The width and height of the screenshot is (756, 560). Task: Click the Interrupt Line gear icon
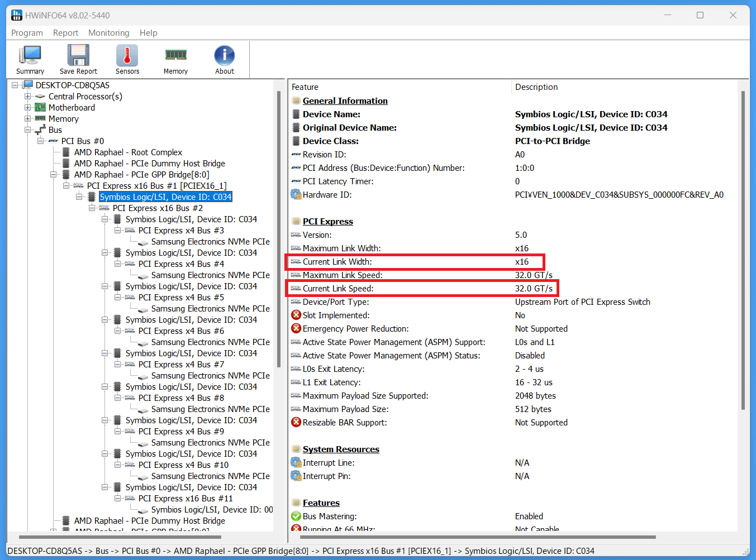(296, 462)
